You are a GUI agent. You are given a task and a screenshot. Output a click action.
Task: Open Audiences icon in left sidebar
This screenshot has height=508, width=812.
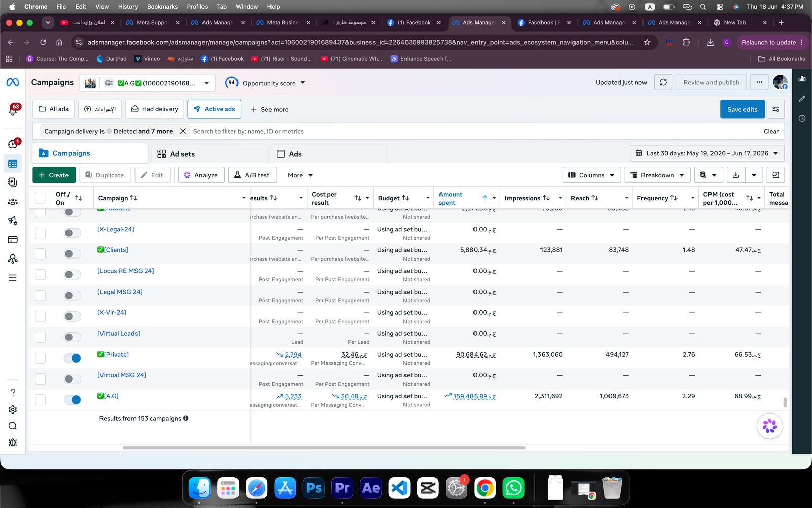(13, 202)
